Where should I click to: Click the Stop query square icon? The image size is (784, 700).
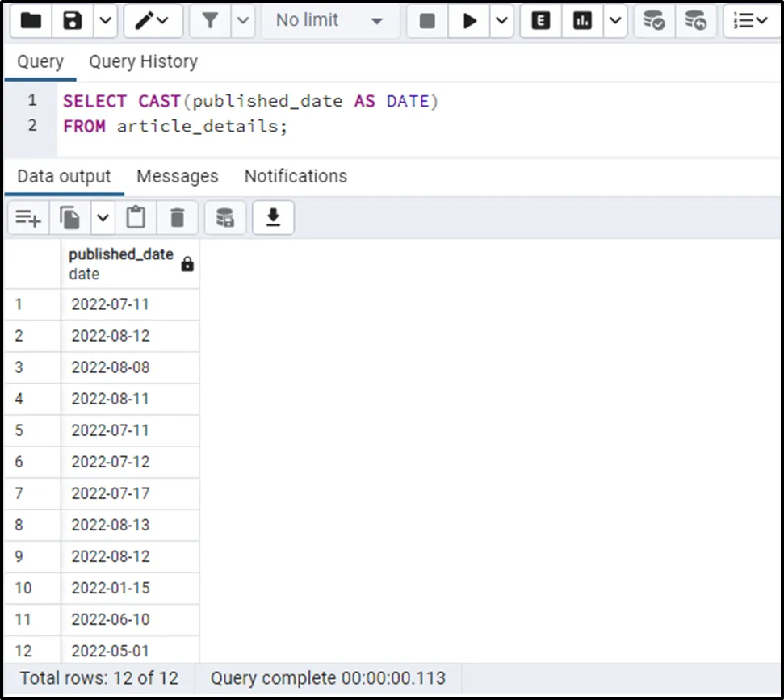tap(428, 21)
